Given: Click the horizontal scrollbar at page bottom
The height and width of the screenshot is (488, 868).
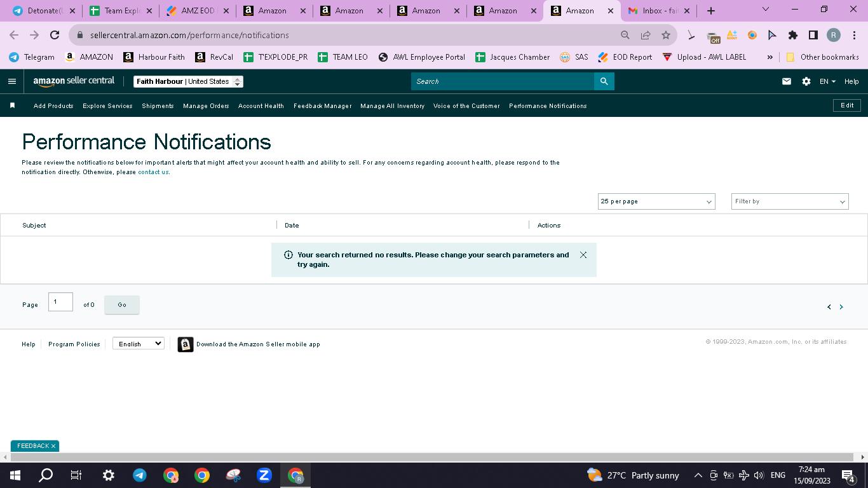Looking at the screenshot, I should (432, 457).
